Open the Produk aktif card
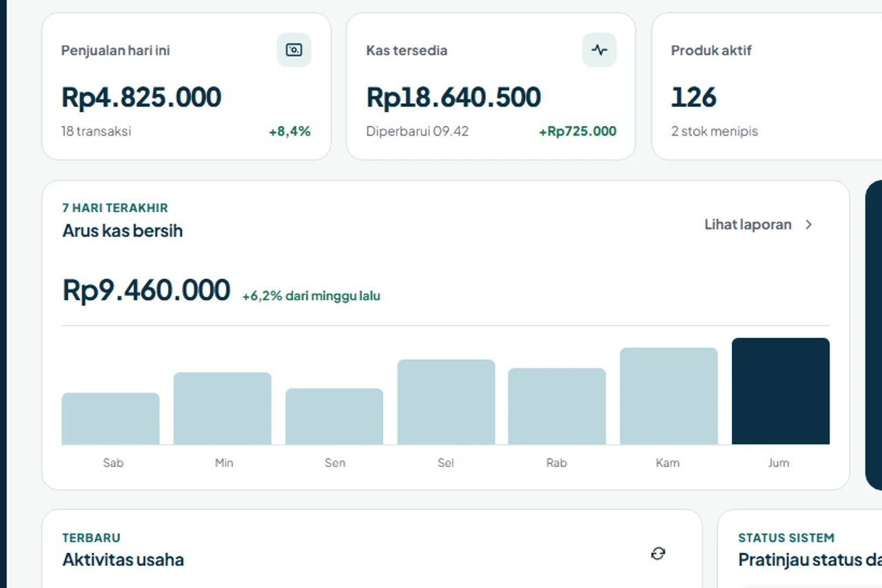 (x=767, y=86)
